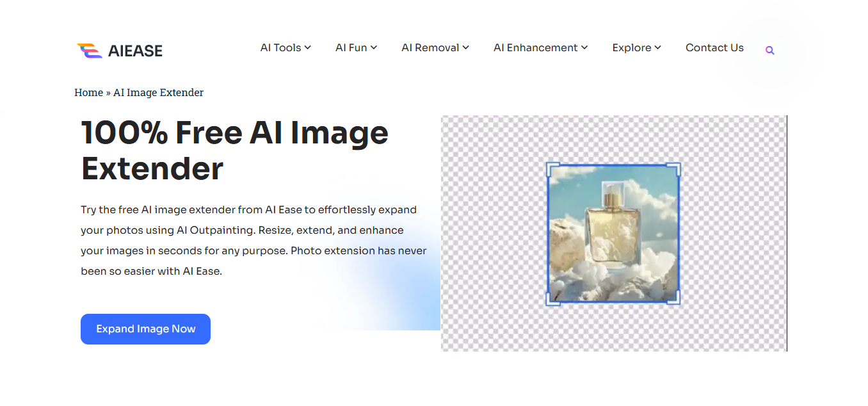This screenshot has width=868, height=406.
Task: Open the AI Tools menu
Action: (x=285, y=47)
